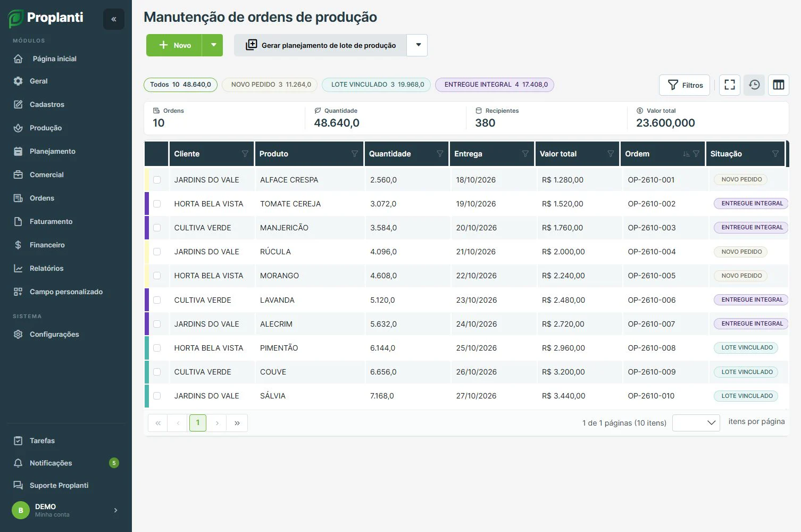Go to the last page of results
The width and height of the screenshot is (801, 532).
[237, 423]
